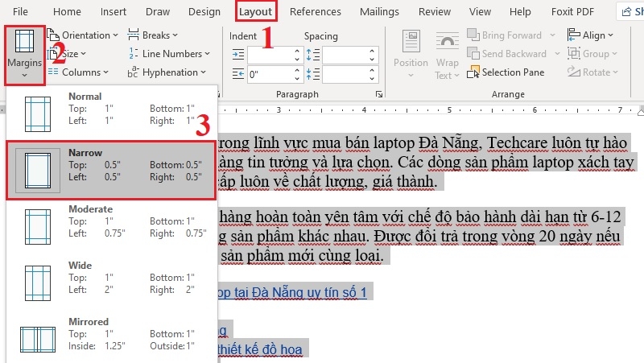Open Help tab

[520, 11]
